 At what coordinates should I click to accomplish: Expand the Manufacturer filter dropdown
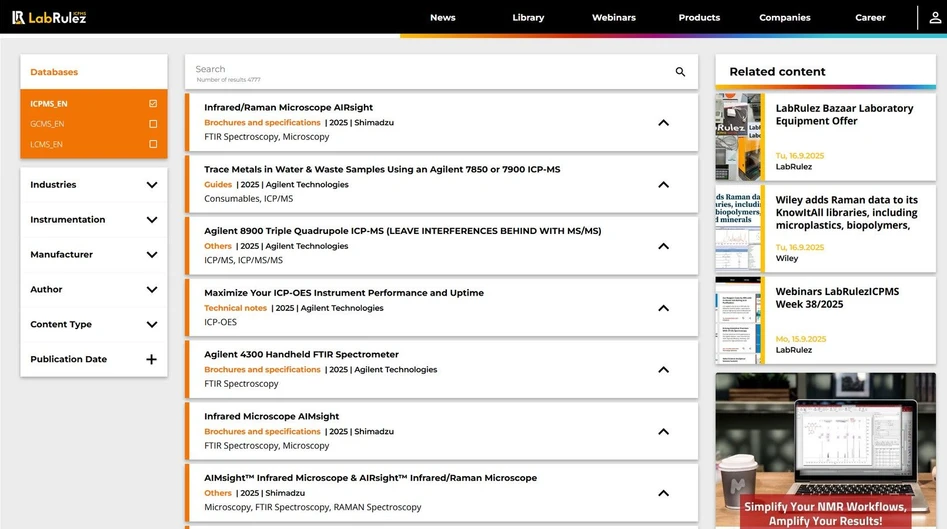(152, 255)
